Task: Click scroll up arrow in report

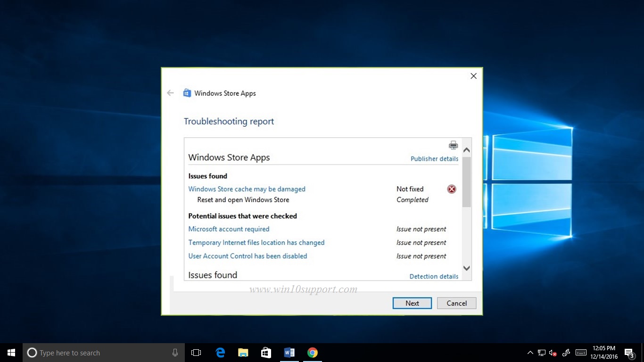Action: coord(467,150)
